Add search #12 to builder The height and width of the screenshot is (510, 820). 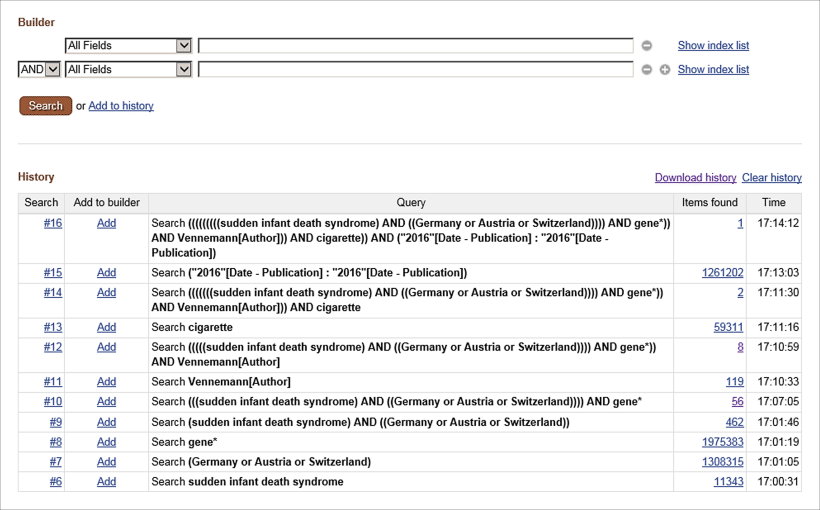pos(107,347)
